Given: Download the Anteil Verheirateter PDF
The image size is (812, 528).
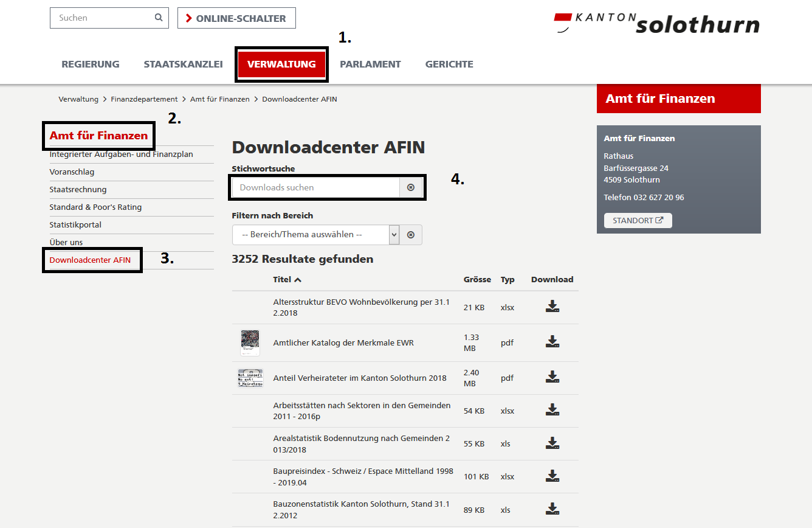Looking at the screenshot, I should click(x=552, y=377).
